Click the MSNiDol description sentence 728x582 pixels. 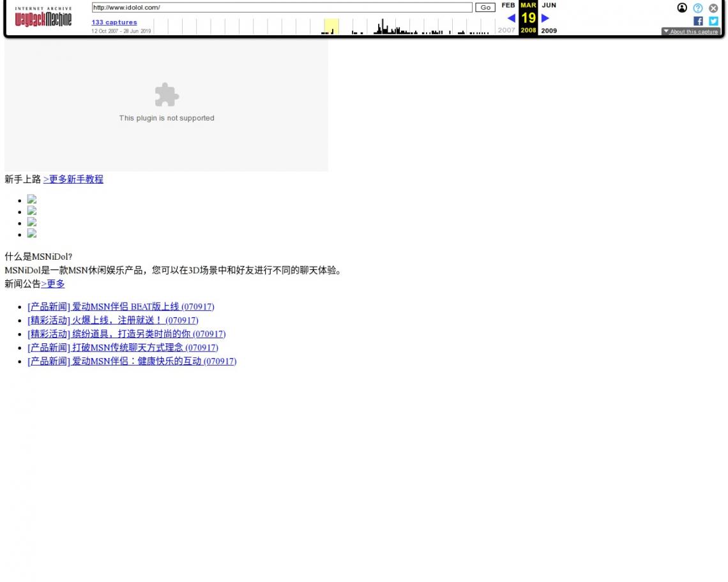pyautogui.click(x=175, y=270)
